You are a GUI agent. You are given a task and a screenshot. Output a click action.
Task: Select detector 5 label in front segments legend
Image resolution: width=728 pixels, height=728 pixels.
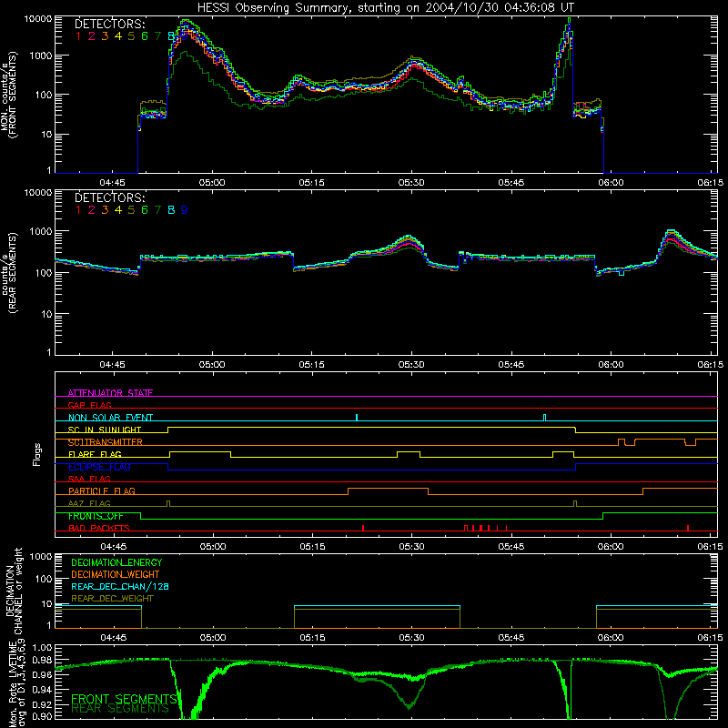pos(131,36)
